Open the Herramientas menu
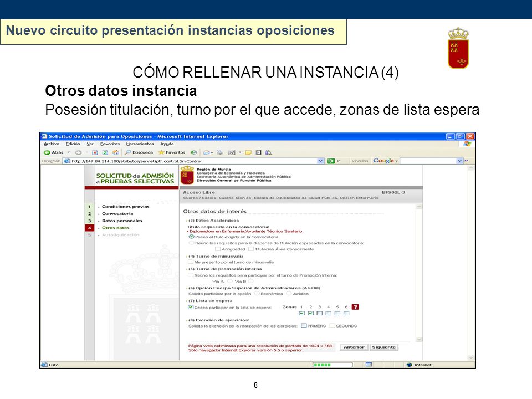 click(x=140, y=144)
